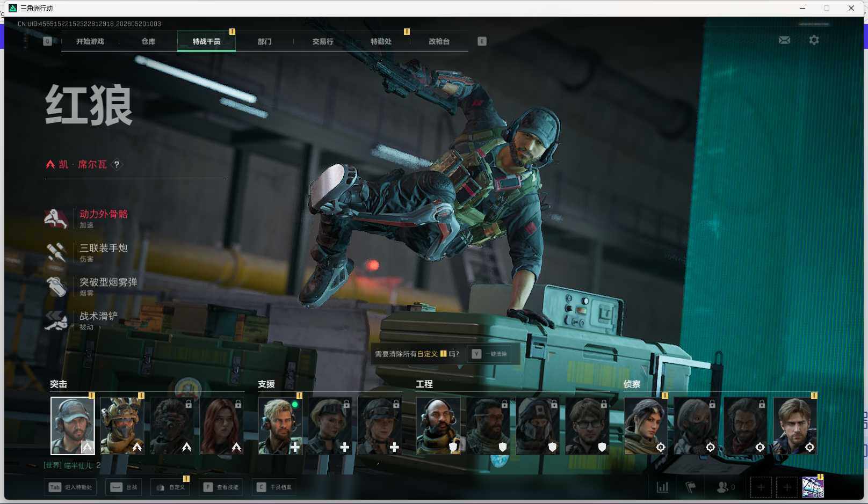The image size is (868, 504).
Task: Open the 部门 tab
Action: point(264,41)
